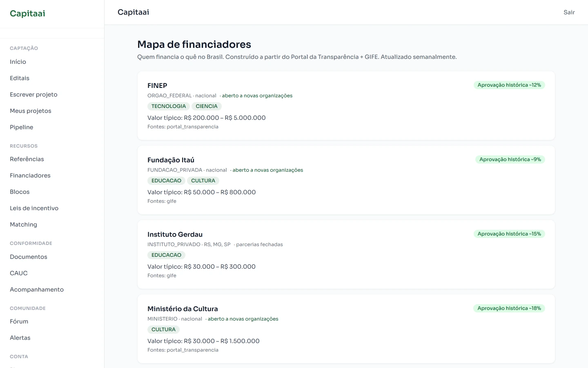Open the Pipeline section
This screenshot has height=368, width=588.
[22, 127]
